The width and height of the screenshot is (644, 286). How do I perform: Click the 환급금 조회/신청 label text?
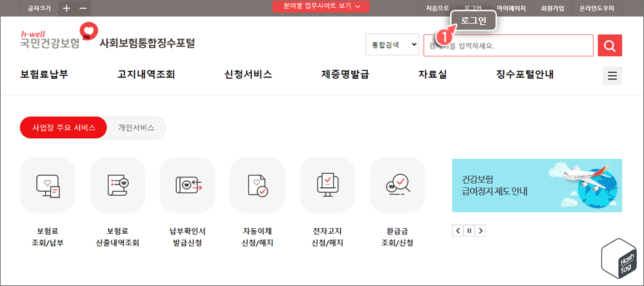coord(397,237)
